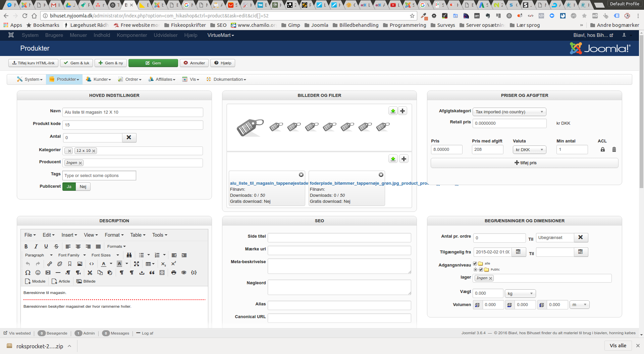Set Publiceret to Nej
The width and height of the screenshot is (644, 354).
[83, 187]
